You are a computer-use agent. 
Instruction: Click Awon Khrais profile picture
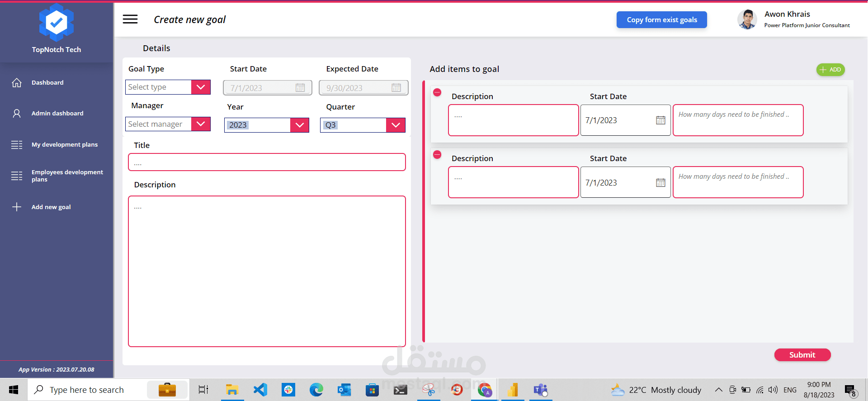pyautogui.click(x=747, y=19)
